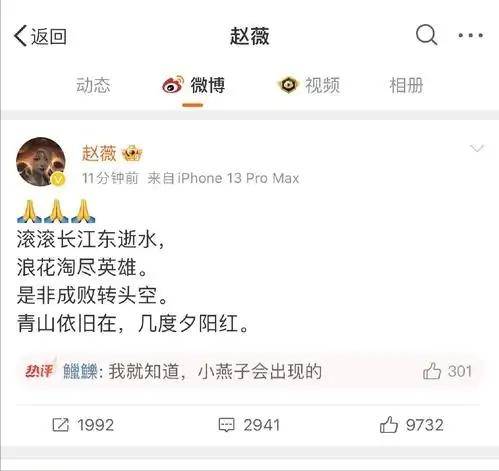Expand the post options chevron
499x471 pixels.
pyautogui.click(x=476, y=148)
